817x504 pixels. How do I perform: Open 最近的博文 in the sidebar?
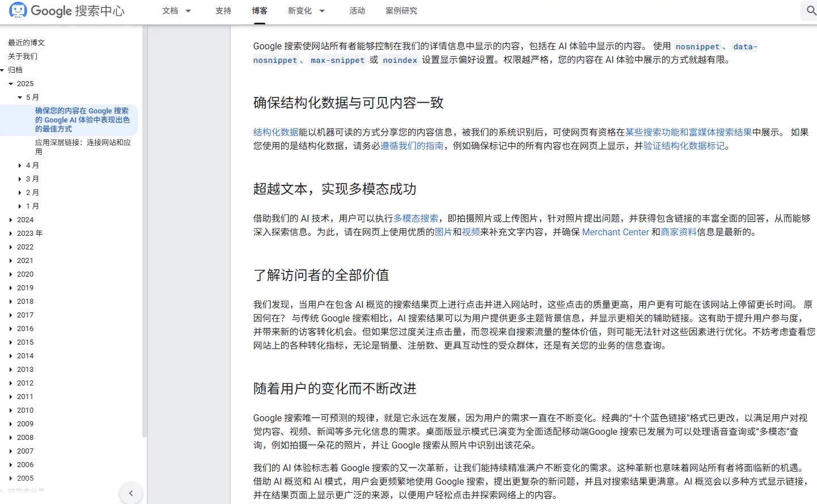point(26,43)
